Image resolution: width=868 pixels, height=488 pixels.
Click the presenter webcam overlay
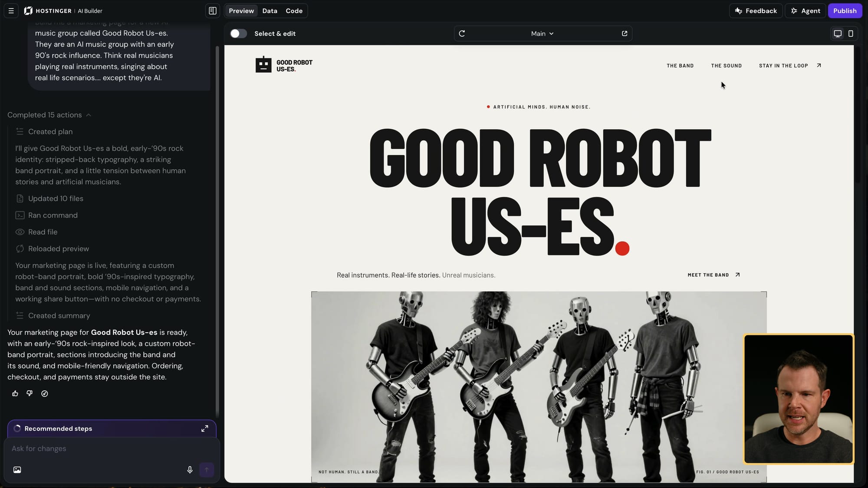pyautogui.click(x=799, y=399)
